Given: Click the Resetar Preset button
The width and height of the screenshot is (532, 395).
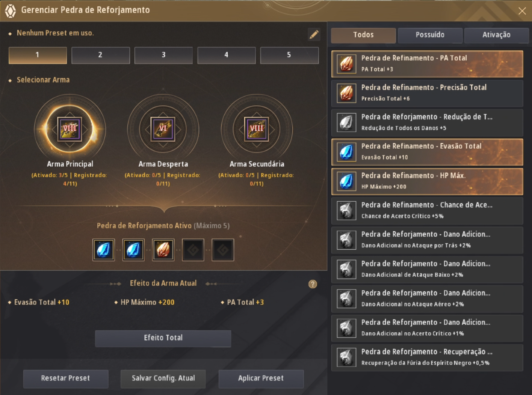Looking at the screenshot, I should click(x=66, y=378).
